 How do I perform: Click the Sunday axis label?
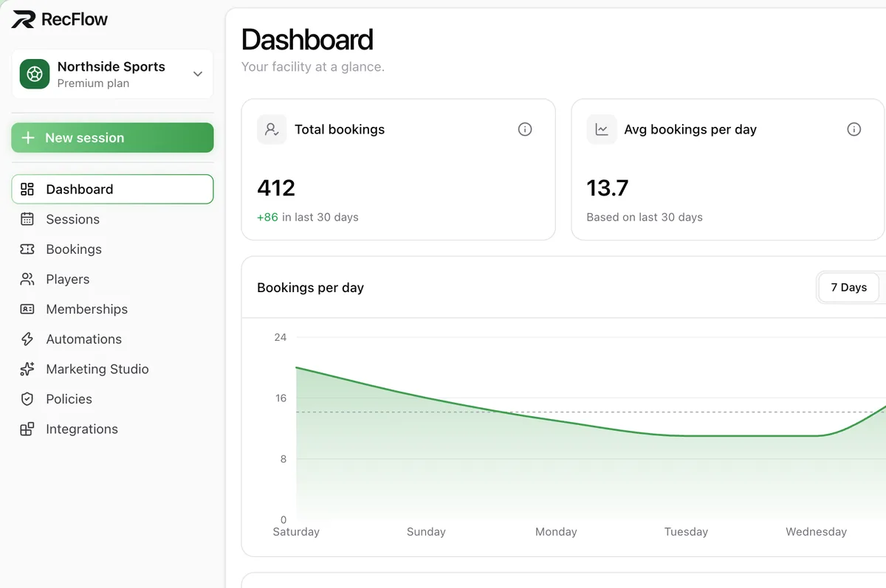click(x=426, y=531)
